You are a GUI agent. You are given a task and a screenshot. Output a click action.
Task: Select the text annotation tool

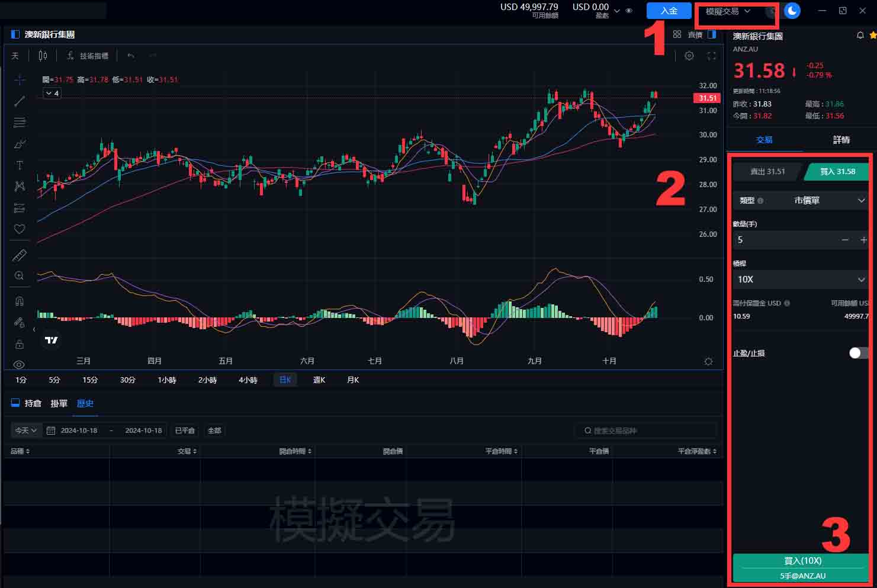point(20,165)
